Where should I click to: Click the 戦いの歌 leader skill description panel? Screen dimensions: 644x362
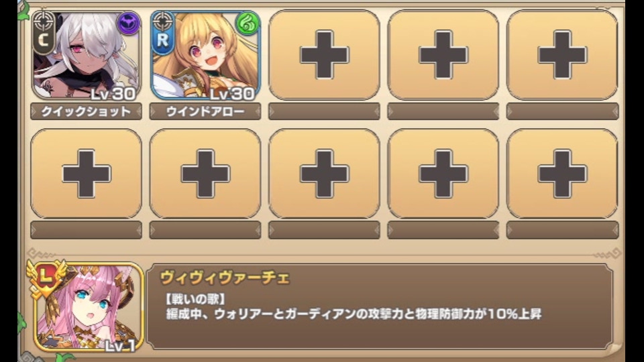pyautogui.click(x=380, y=306)
